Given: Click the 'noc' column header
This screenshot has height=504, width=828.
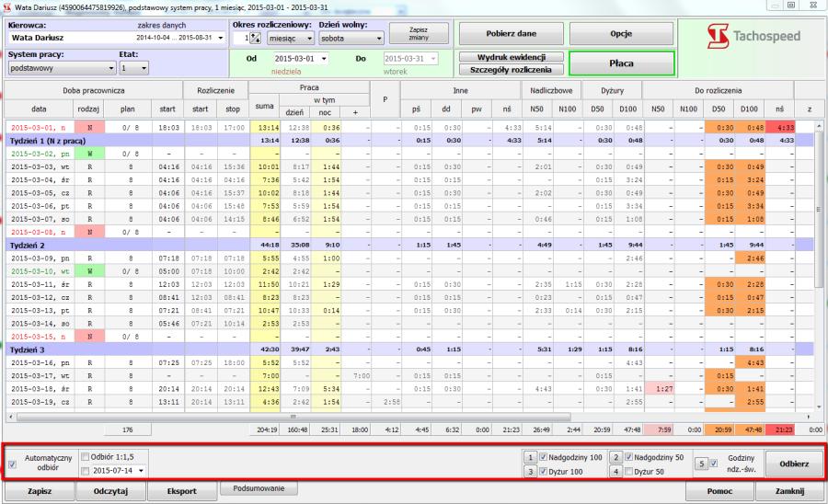Looking at the screenshot, I should (x=326, y=112).
